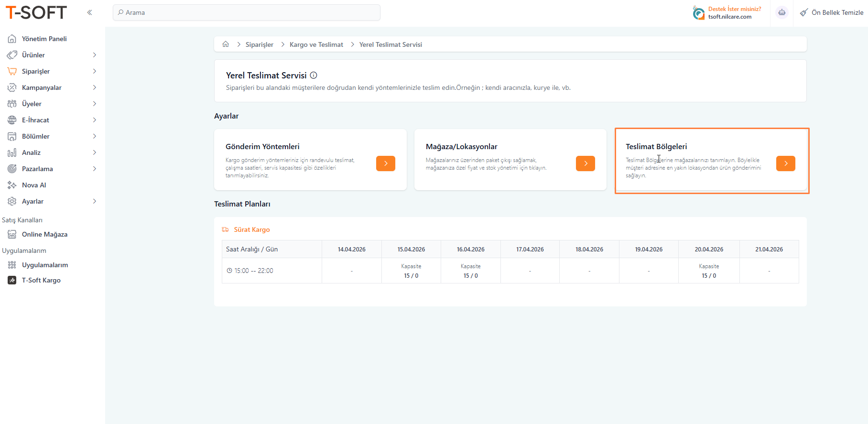The image size is (868, 424).
Task: Click the support headset icon in header
Action: [698, 13]
